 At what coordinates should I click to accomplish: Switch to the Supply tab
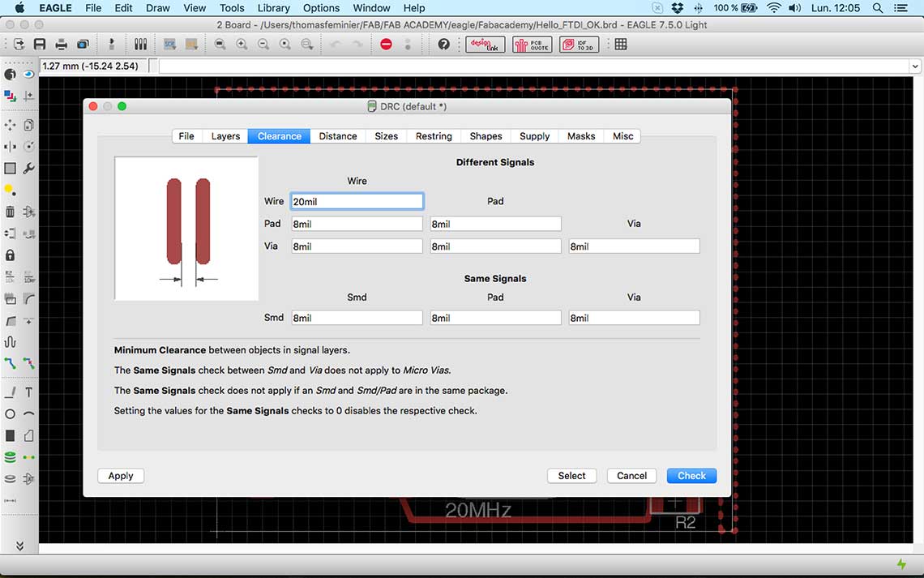pyautogui.click(x=534, y=136)
